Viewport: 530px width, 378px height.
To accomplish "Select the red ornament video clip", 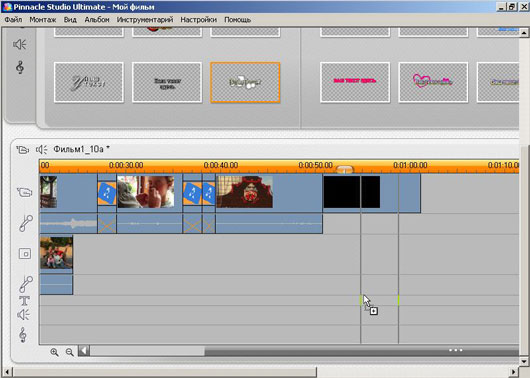I will click(x=269, y=193).
